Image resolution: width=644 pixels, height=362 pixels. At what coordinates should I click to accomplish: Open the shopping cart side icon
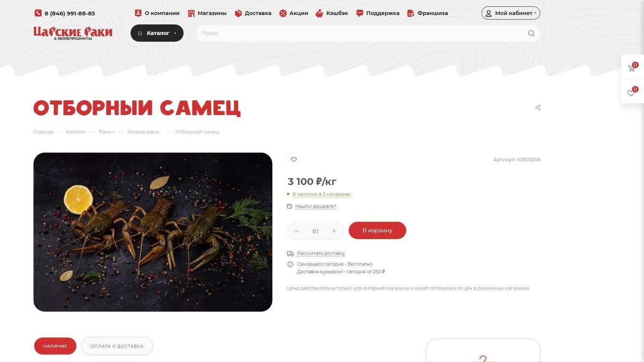click(632, 68)
